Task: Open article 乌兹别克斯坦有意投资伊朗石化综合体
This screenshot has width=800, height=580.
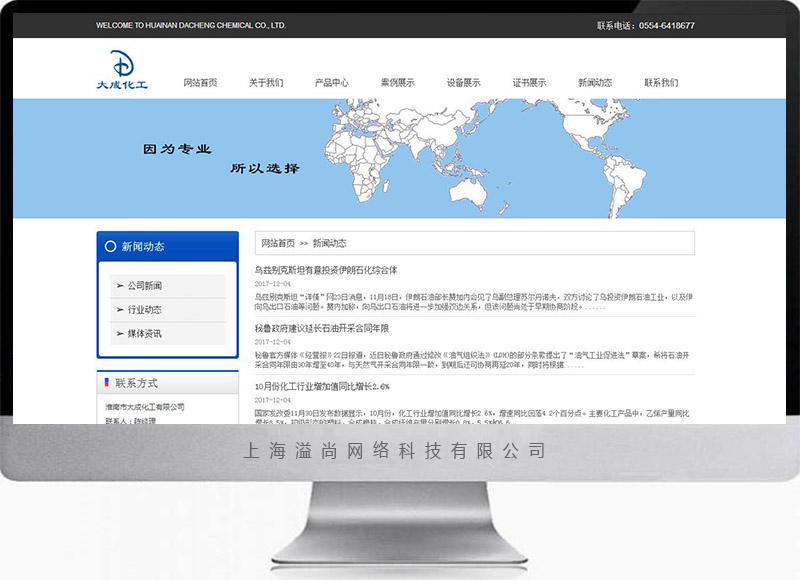Action: pos(326,270)
